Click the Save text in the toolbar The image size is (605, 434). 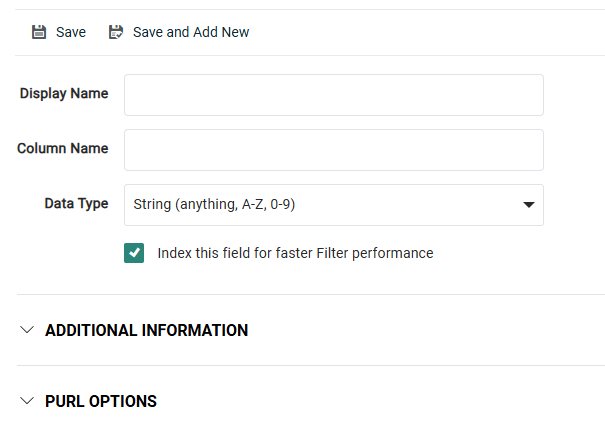coord(71,32)
